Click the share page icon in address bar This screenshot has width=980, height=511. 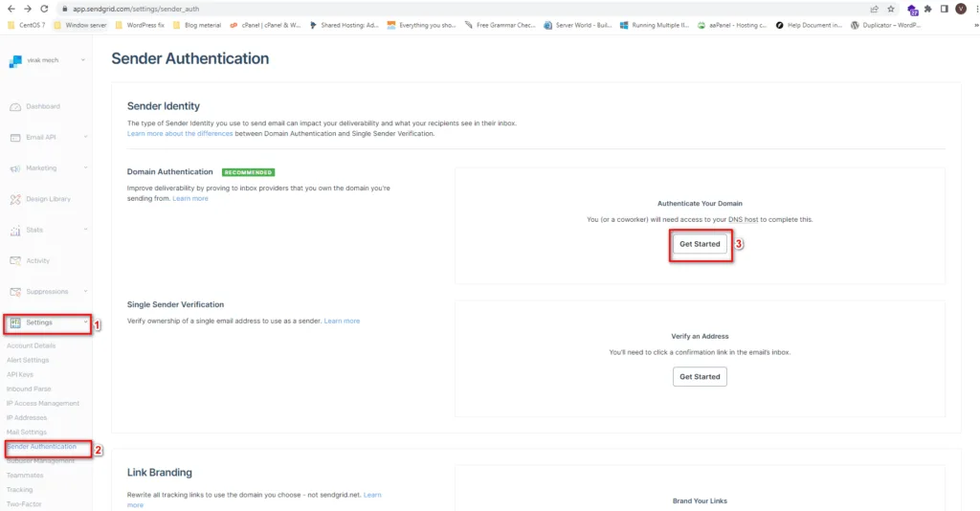point(875,9)
